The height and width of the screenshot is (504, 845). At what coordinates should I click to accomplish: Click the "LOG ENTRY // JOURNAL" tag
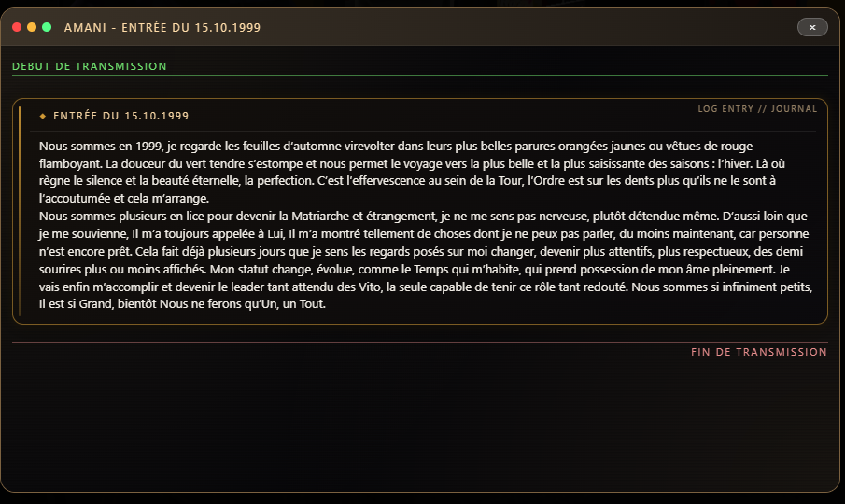click(x=757, y=109)
